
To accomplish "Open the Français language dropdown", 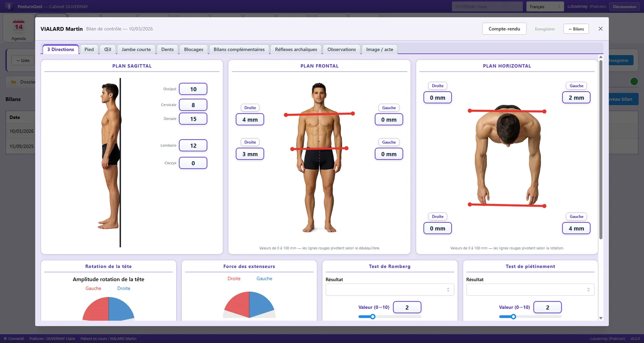I will pyautogui.click(x=545, y=6).
